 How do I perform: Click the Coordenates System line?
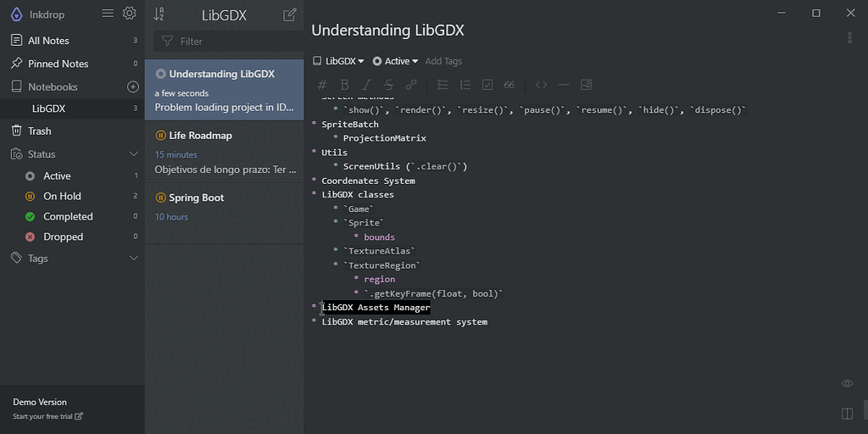point(368,181)
